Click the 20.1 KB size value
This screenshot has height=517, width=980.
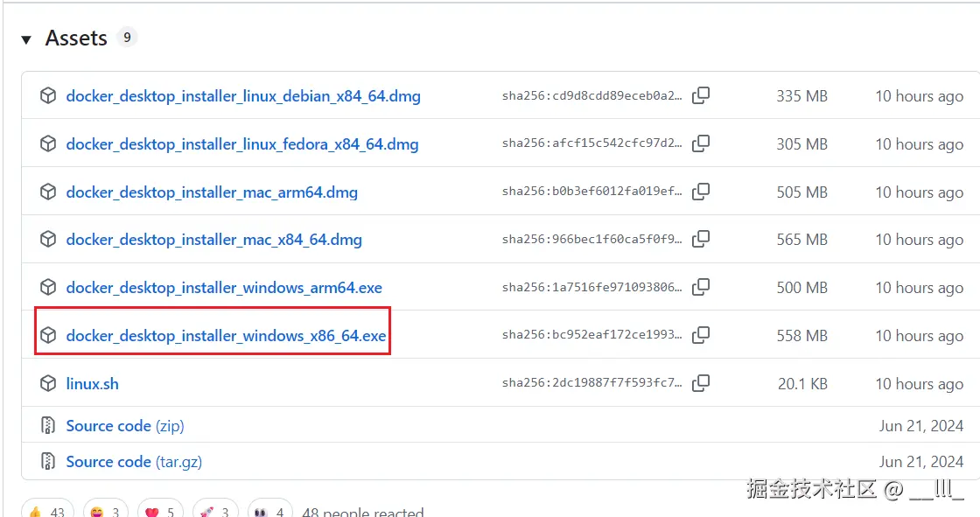802,384
